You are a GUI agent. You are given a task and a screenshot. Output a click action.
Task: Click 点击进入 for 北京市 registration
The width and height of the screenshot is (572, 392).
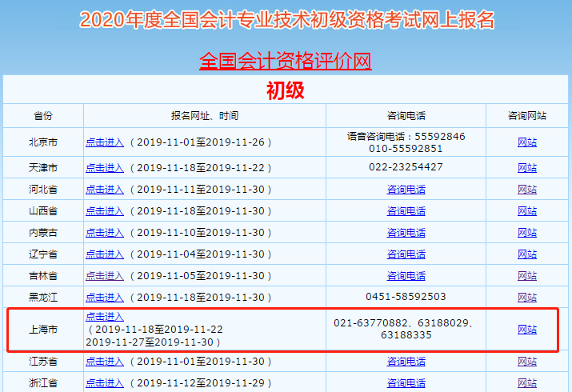(x=105, y=142)
